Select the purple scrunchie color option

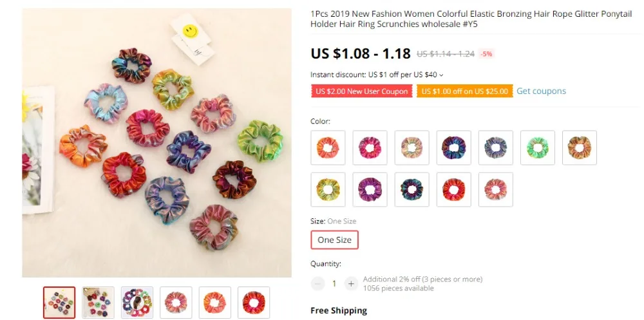[x=370, y=189]
